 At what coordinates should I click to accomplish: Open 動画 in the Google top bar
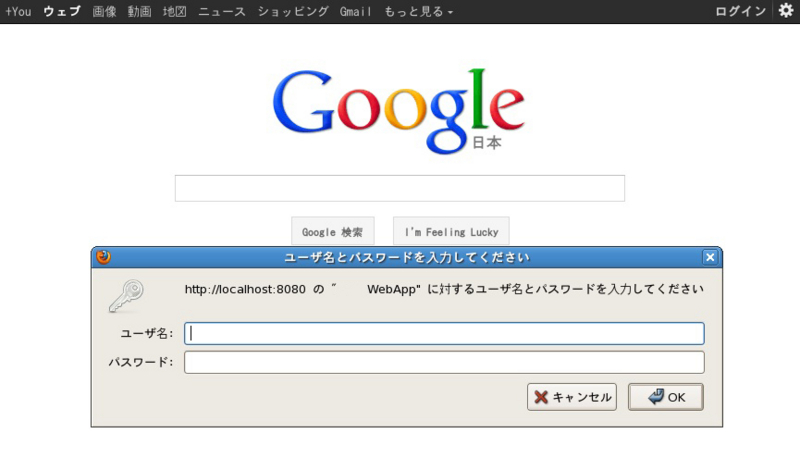139,11
